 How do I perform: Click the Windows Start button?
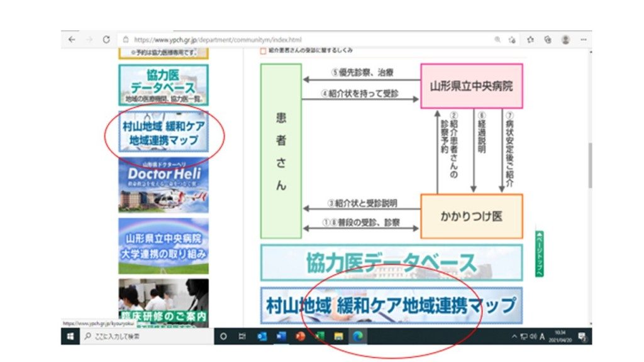(70, 336)
